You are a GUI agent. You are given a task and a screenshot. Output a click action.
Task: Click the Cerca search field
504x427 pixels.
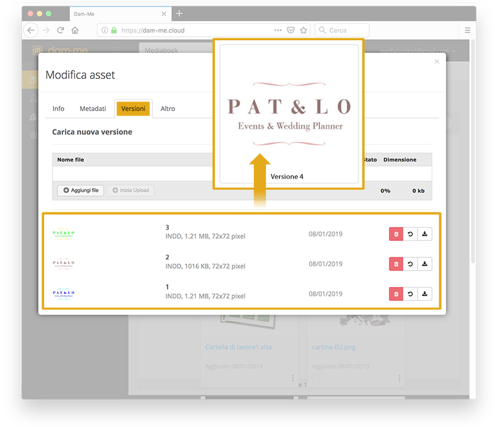coord(343,30)
